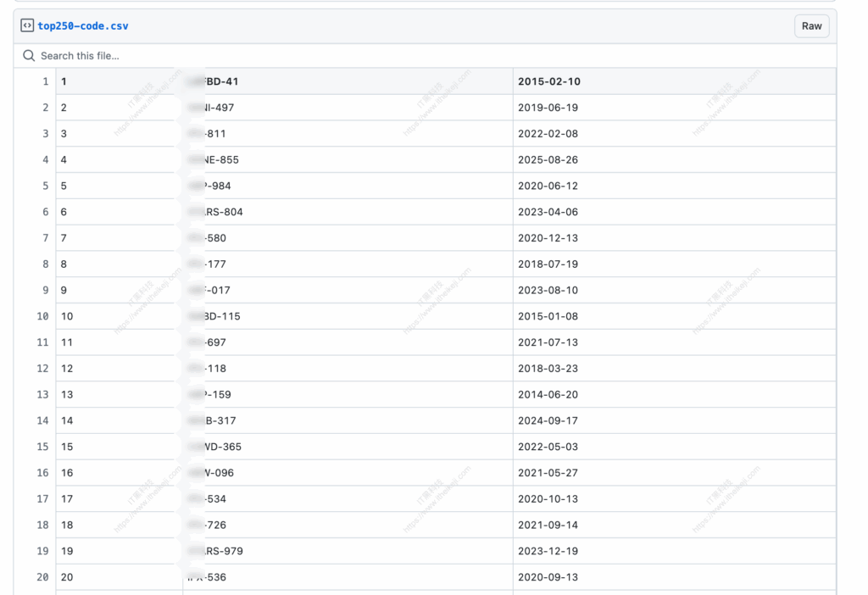Select line number 5 in the gutter
868x595 pixels.
tap(45, 186)
